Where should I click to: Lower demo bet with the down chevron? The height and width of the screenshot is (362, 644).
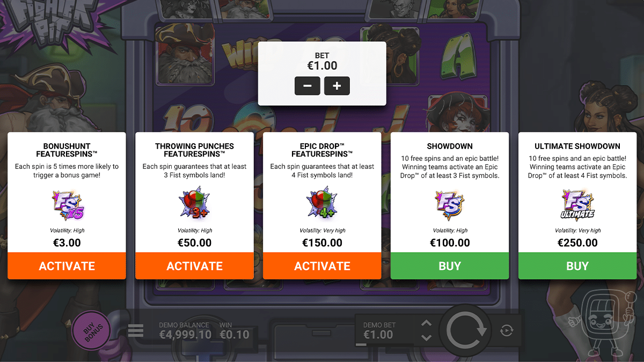[426, 337]
